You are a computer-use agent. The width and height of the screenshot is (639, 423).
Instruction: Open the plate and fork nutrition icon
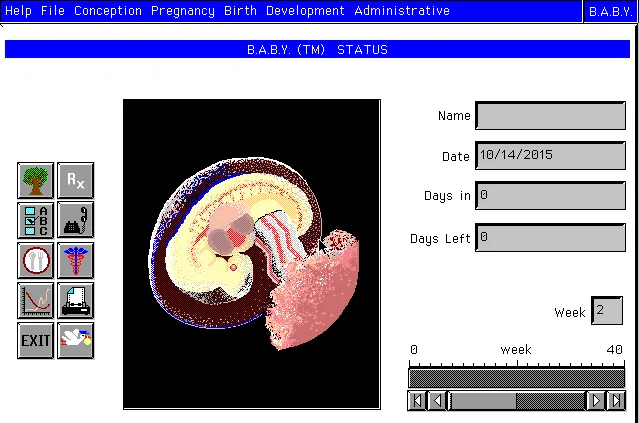click(x=35, y=260)
